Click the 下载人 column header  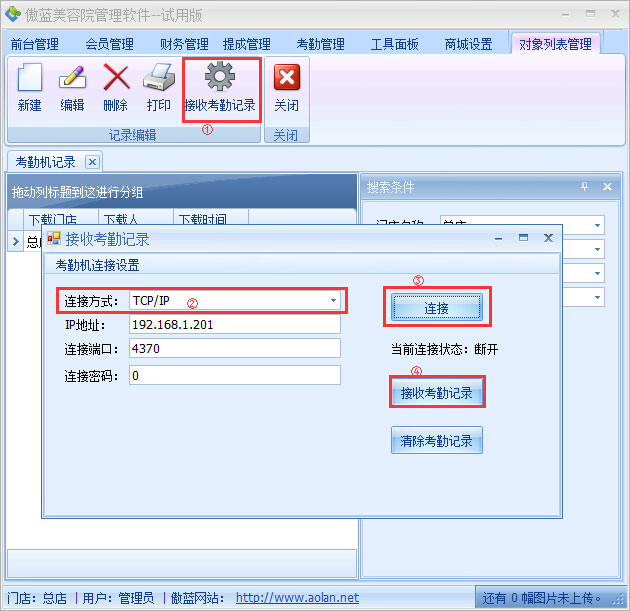136,218
